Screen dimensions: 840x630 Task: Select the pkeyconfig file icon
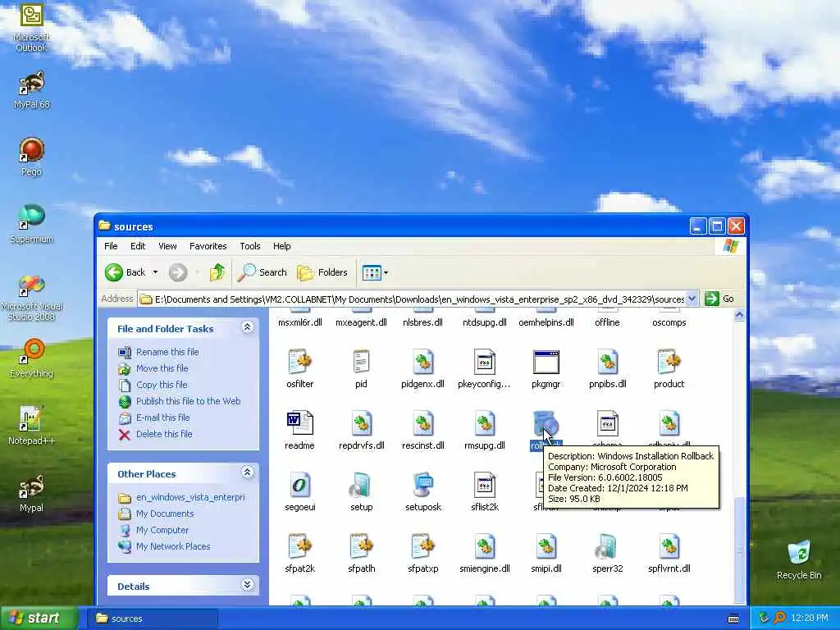pyautogui.click(x=484, y=363)
